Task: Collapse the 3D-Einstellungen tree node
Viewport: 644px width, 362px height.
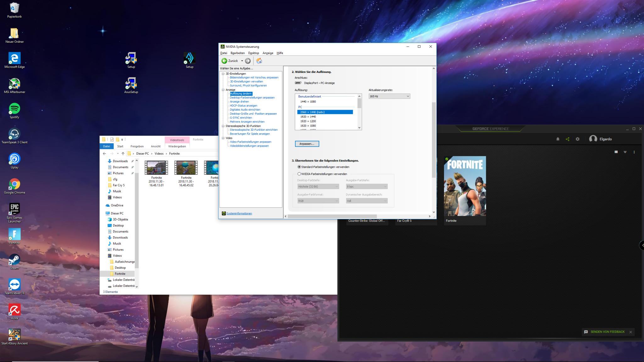Action: 223,74
